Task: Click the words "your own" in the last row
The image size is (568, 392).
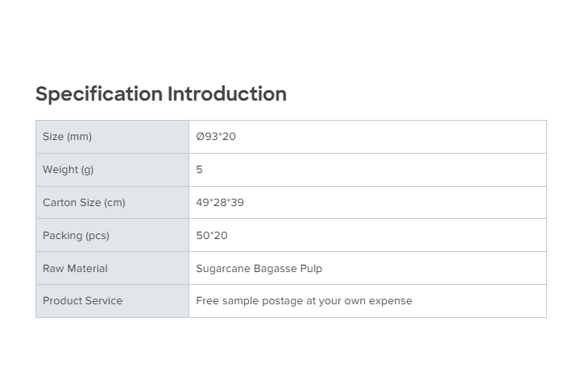Action: click(342, 301)
